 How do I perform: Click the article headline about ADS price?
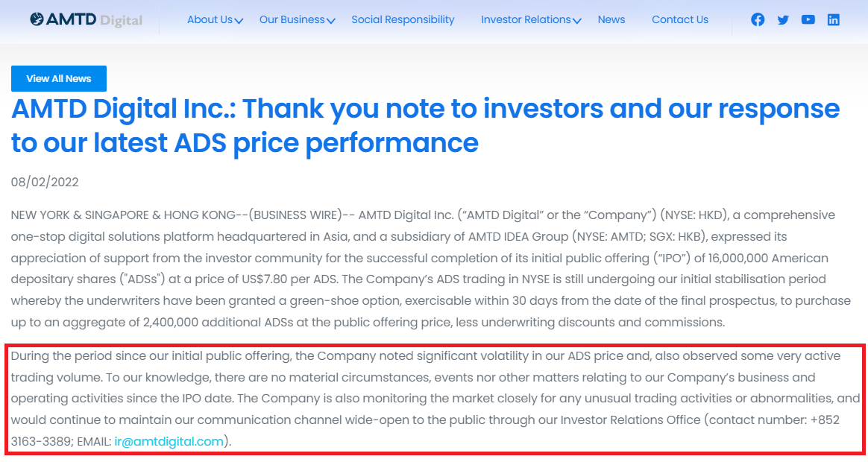pyautogui.click(x=425, y=125)
